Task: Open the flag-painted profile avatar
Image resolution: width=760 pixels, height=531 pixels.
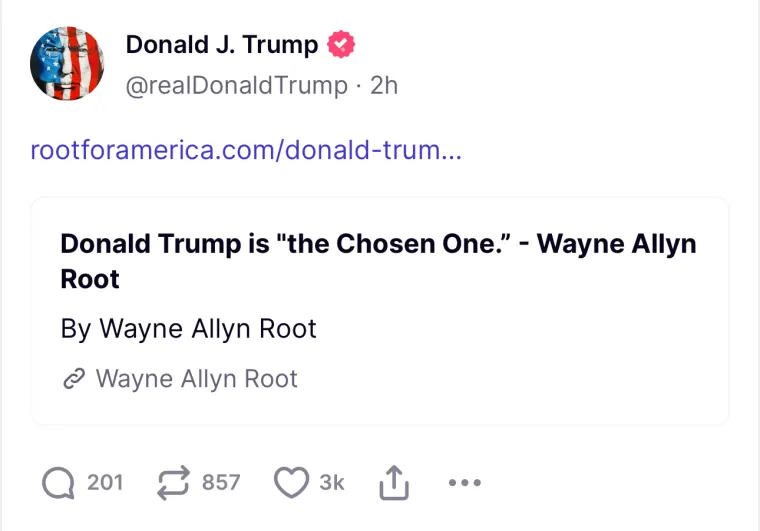Action: pyautogui.click(x=68, y=64)
